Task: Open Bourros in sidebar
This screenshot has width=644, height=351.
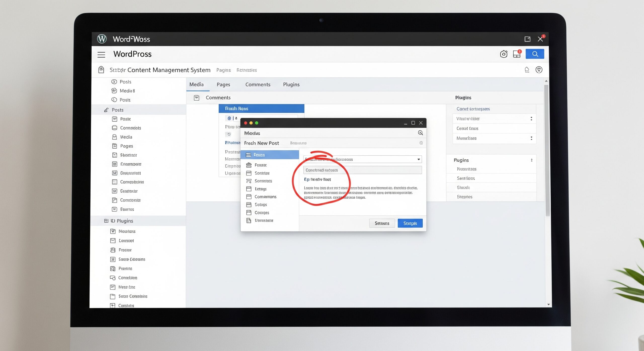Action: (x=127, y=209)
